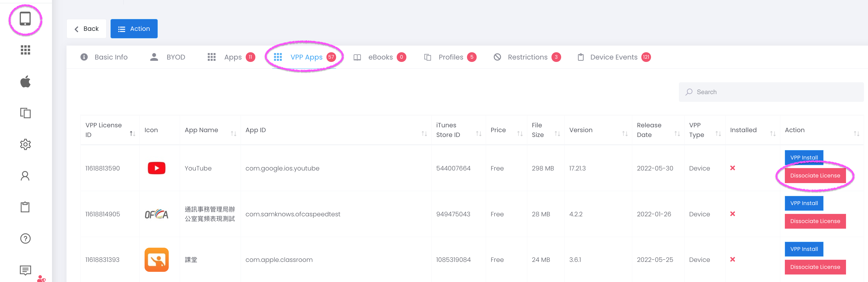Click the Back button

(x=87, y=29)
